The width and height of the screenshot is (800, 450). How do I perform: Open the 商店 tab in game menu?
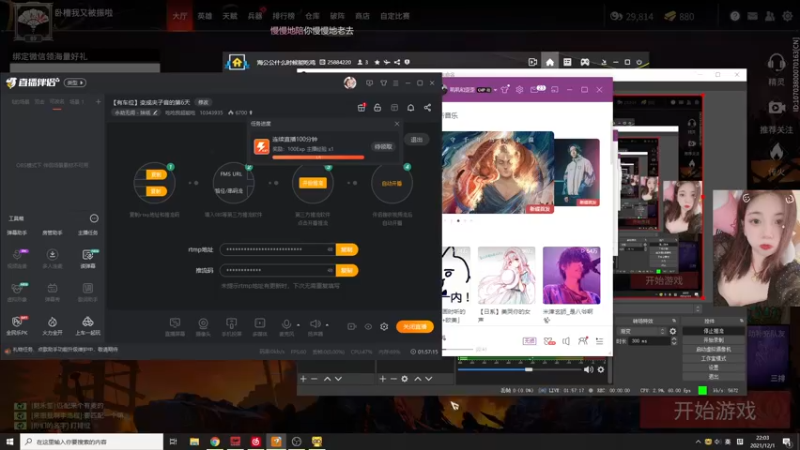pyautogui.click(x=362, y=16)
